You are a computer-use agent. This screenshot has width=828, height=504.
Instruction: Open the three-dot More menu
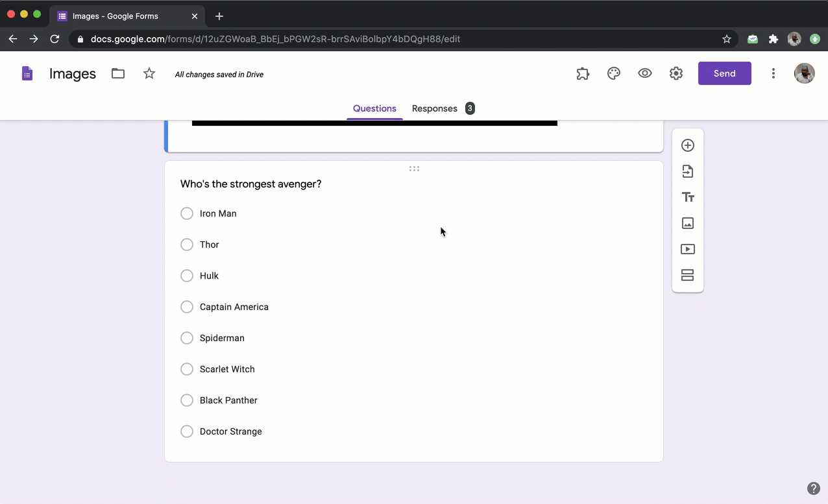(x=773, y=74)
